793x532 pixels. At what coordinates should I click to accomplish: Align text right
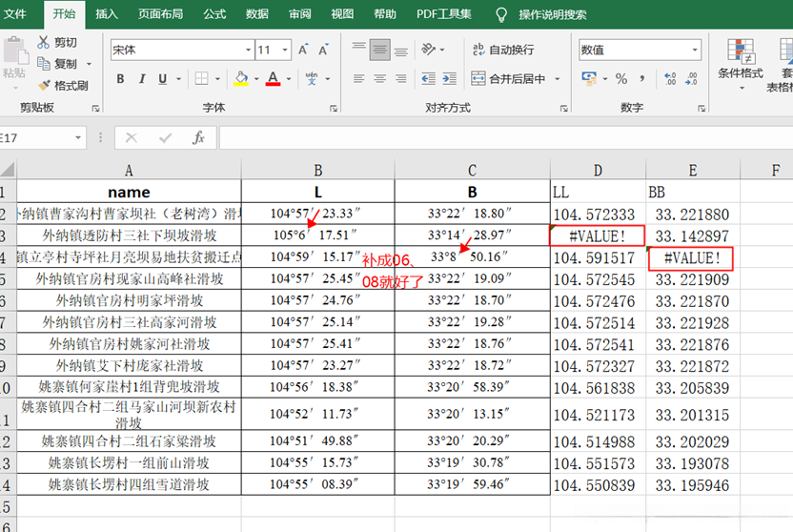(x=401, y=79)
